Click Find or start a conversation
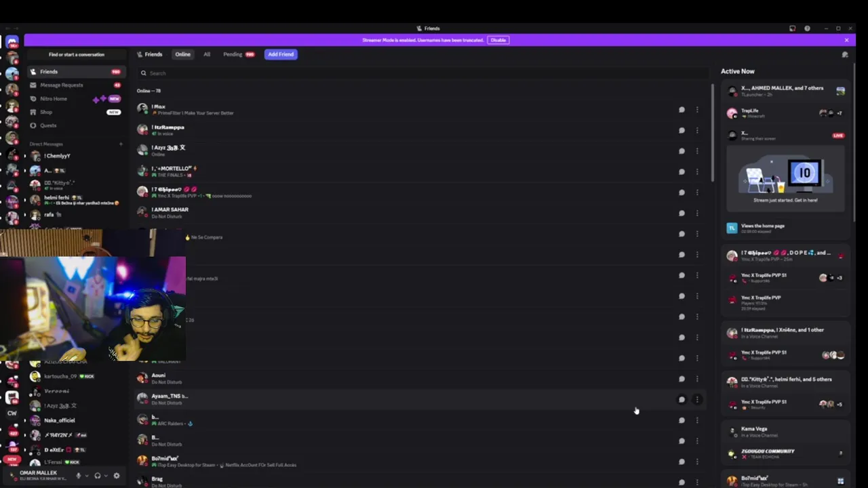The height and width of the screenshot is (488, 868). pos(77,54)
